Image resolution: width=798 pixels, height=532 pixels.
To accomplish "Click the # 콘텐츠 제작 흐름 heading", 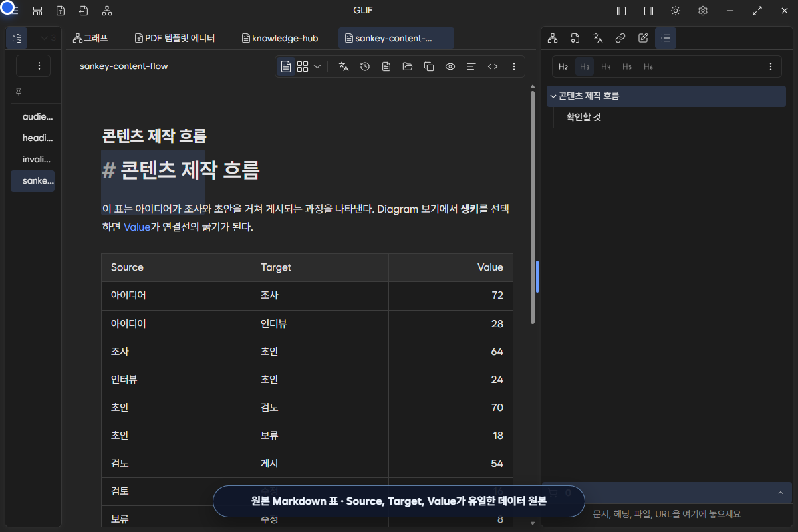I will (x=180, y=170).
